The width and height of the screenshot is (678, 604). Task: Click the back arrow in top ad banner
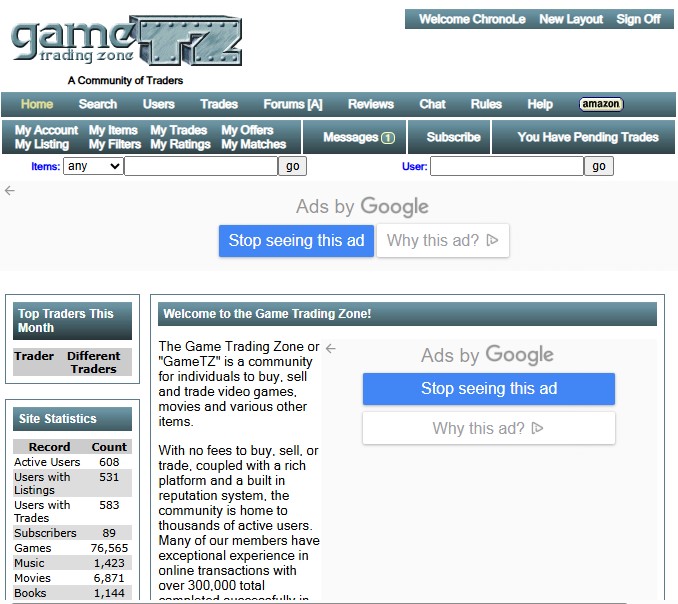coord(10,190)
